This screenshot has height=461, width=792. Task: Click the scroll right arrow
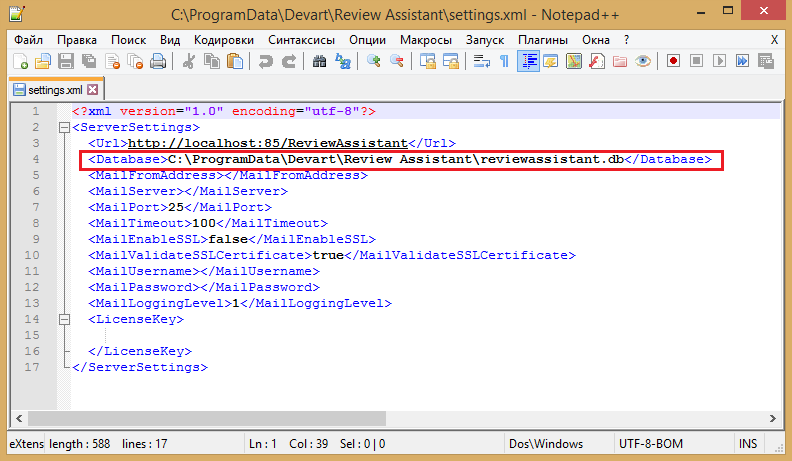click(772, 418)
